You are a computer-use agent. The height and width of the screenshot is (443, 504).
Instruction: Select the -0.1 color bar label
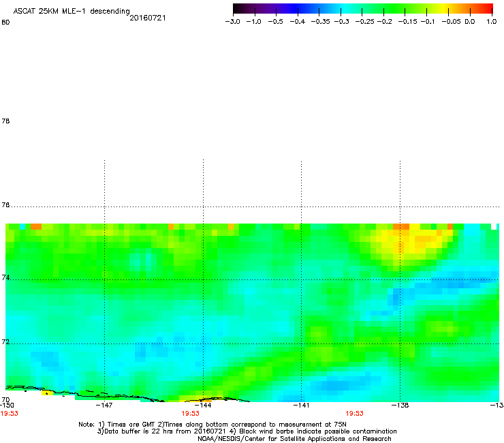[427, 22]
